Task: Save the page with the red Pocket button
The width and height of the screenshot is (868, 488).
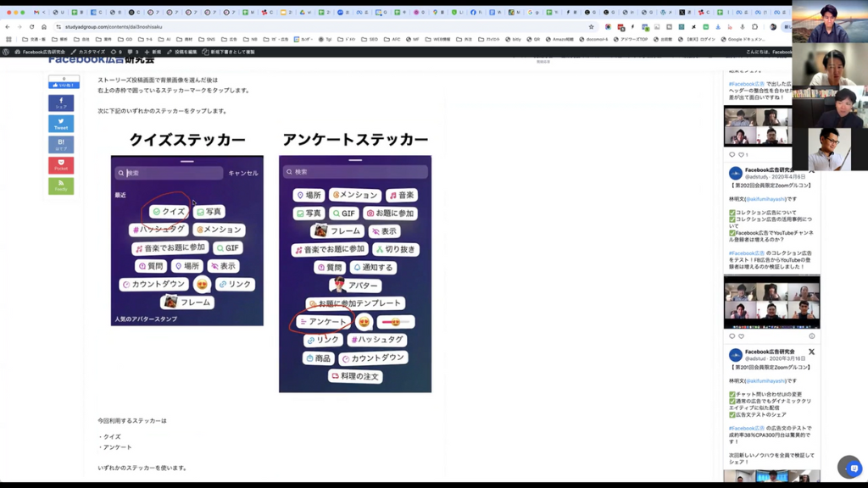Action: click(x=61, y=165)
